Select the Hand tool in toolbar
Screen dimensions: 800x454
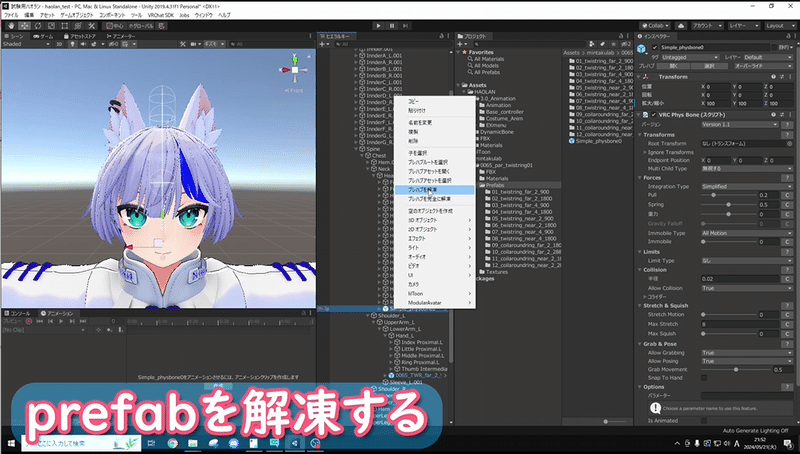pos(11,26)
